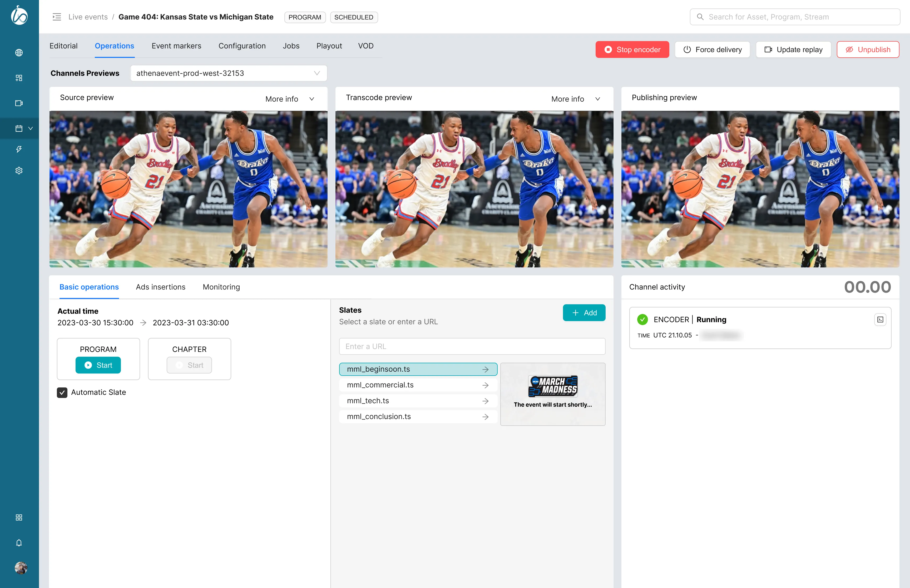Open the lightning bolt icon in sidebar
910x588 pixels.
19,149
